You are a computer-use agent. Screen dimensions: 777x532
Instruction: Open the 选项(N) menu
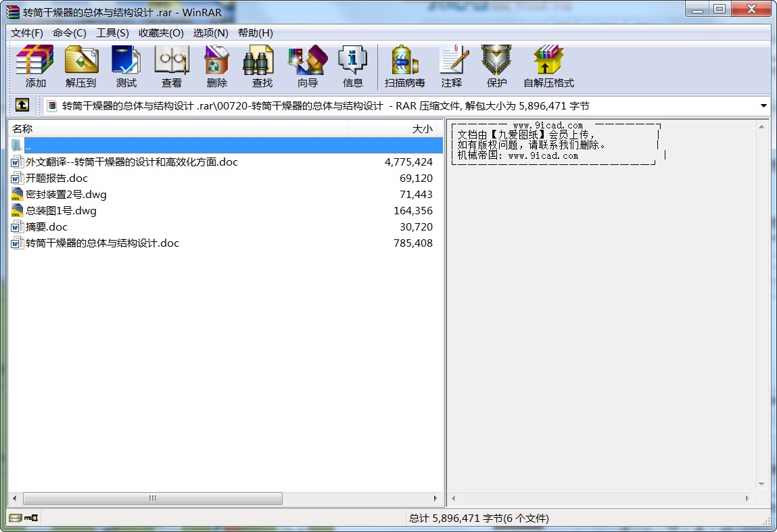[x=210, y=32]
